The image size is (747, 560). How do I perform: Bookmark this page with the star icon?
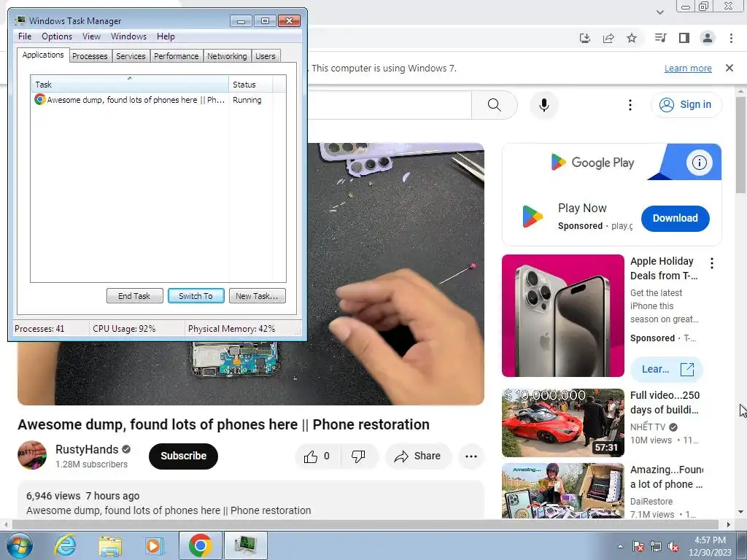pyautogui.click(x=632, y=38)
